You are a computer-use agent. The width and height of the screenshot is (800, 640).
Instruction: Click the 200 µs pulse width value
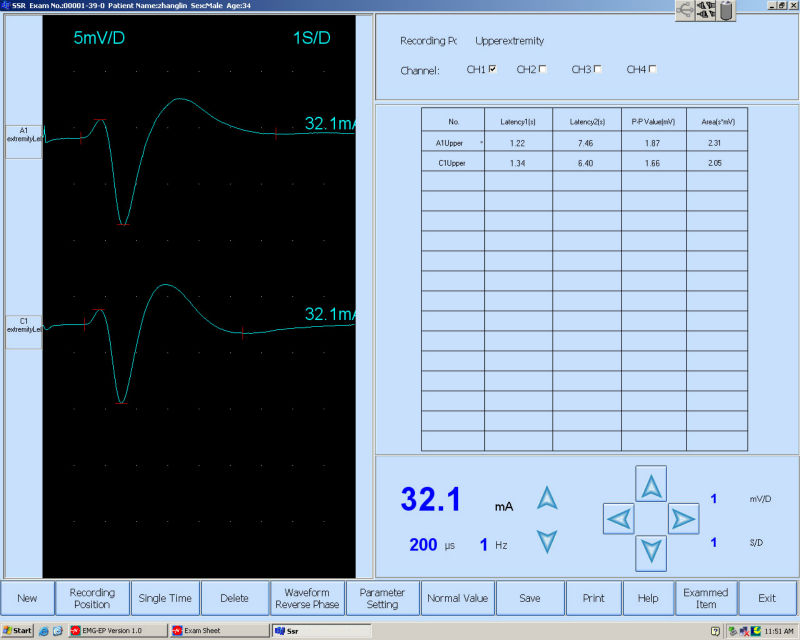click(423, 545)
